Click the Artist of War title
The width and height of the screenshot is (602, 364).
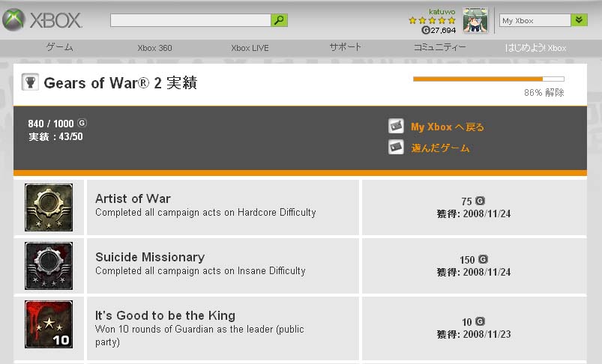coord(133,198)
